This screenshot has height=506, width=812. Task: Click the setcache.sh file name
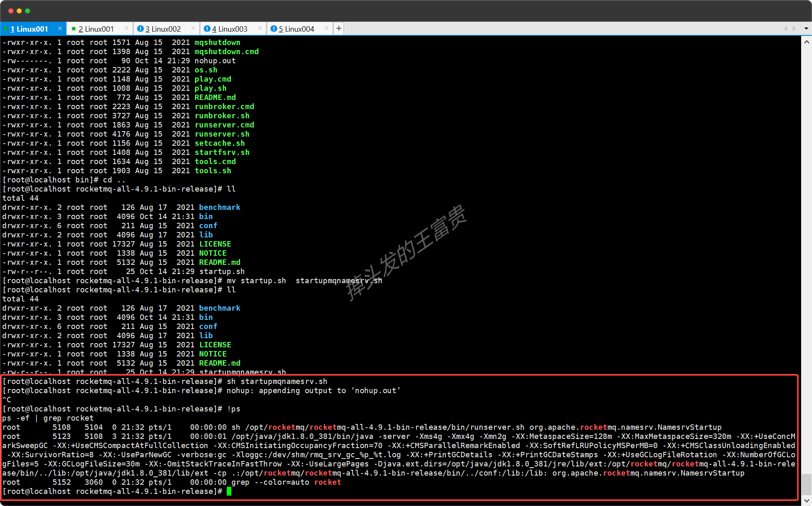click(x=220, y=143)
